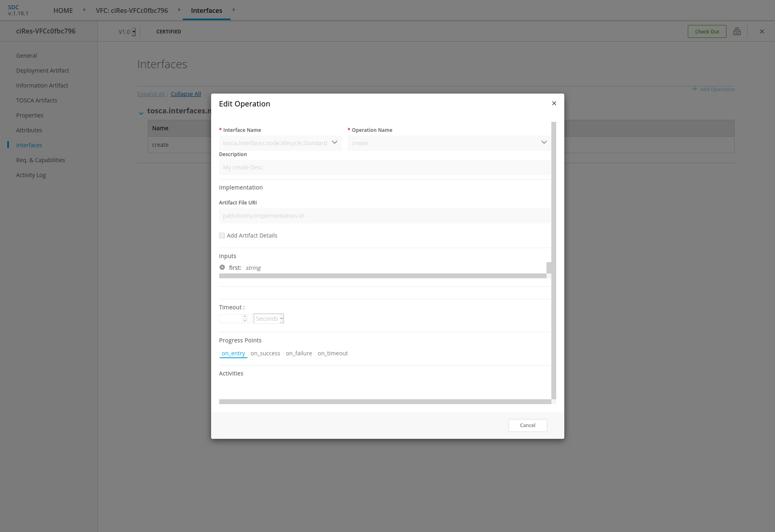Expand the 'first' input plus icon
The width and height of the screenshot is (775, 532).
(x=222, y=267)
